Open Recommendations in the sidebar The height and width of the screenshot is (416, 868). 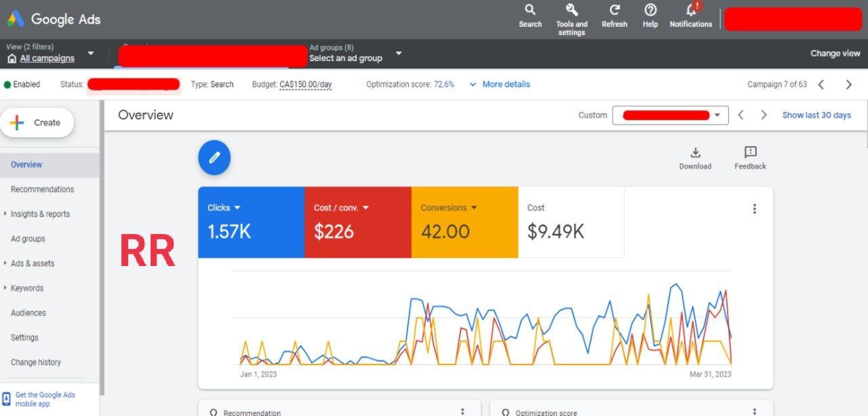click(42, 189)
